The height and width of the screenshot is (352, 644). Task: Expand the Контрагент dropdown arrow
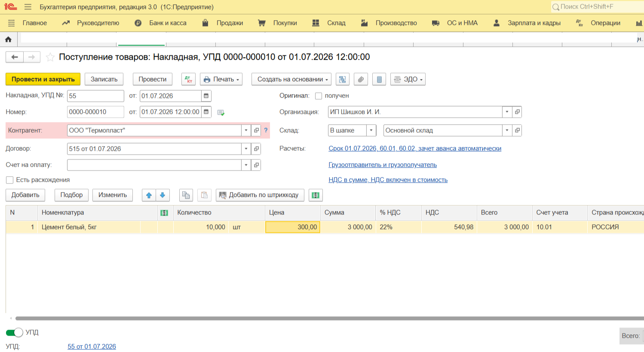(x=246, y=130)
